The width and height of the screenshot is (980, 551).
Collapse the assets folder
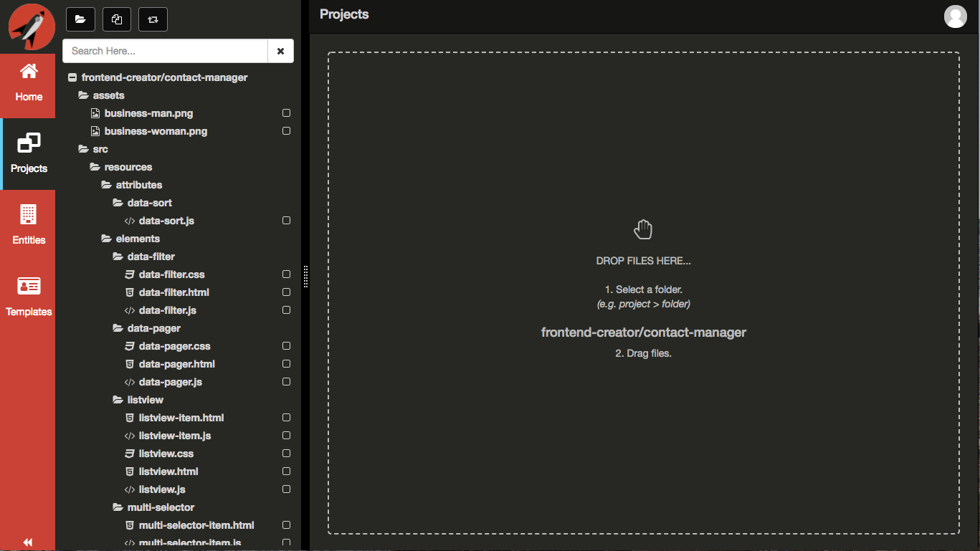(83, 95)
